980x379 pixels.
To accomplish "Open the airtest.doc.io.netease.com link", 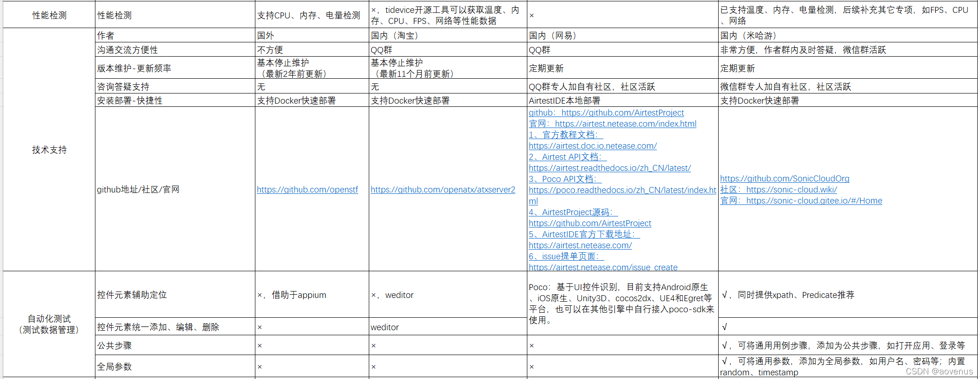I will coord(593,146).
